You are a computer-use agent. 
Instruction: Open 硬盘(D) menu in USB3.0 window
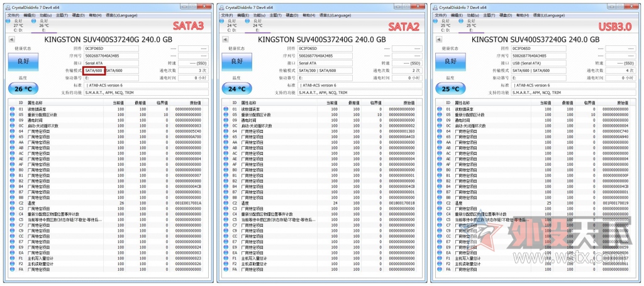coord(506,15)
